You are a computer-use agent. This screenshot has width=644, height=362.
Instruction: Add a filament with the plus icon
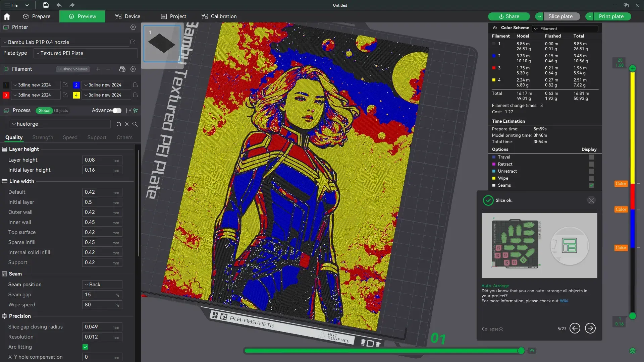pos(98,69)
